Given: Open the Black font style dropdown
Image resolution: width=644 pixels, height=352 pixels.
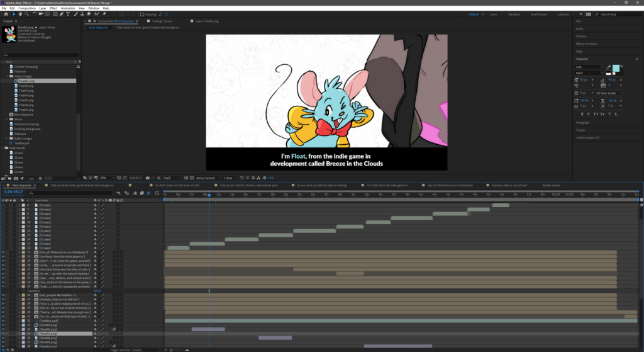Looking at the screenshot, I should pyautogui.click(x=589, y=73).
